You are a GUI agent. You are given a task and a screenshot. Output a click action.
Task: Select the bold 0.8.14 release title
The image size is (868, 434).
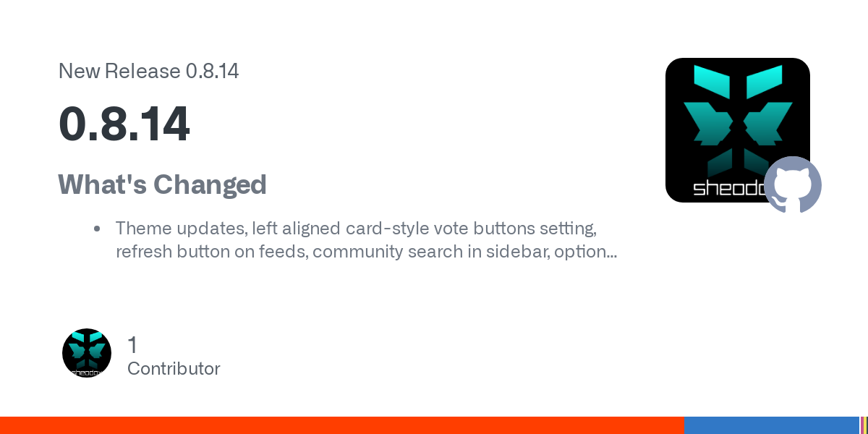(x=124, y=124)
